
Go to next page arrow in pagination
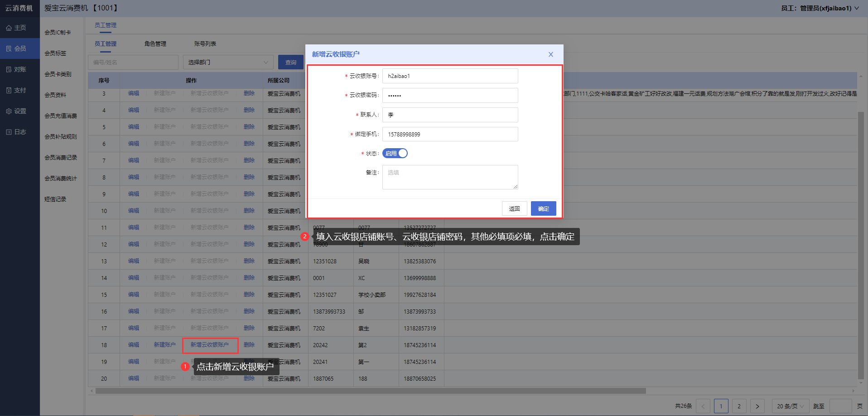[757, 406]
